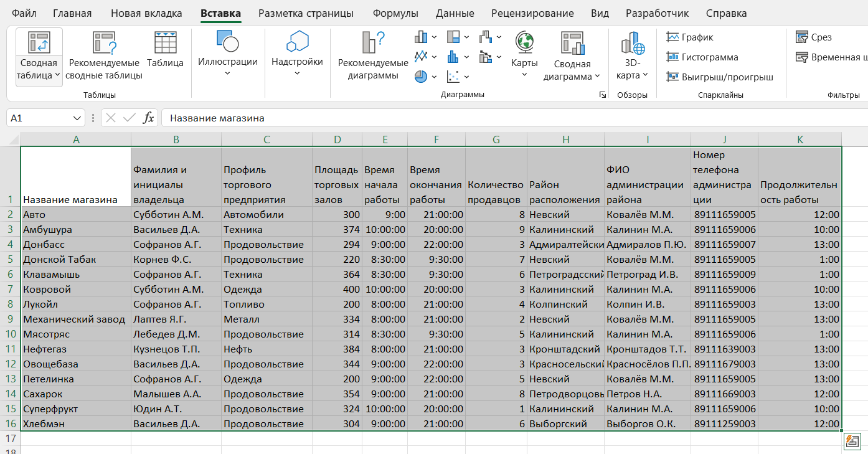Click into the Name Box showing A1
The height and width of the screenshot is (454, 868).
pos(39,118)
